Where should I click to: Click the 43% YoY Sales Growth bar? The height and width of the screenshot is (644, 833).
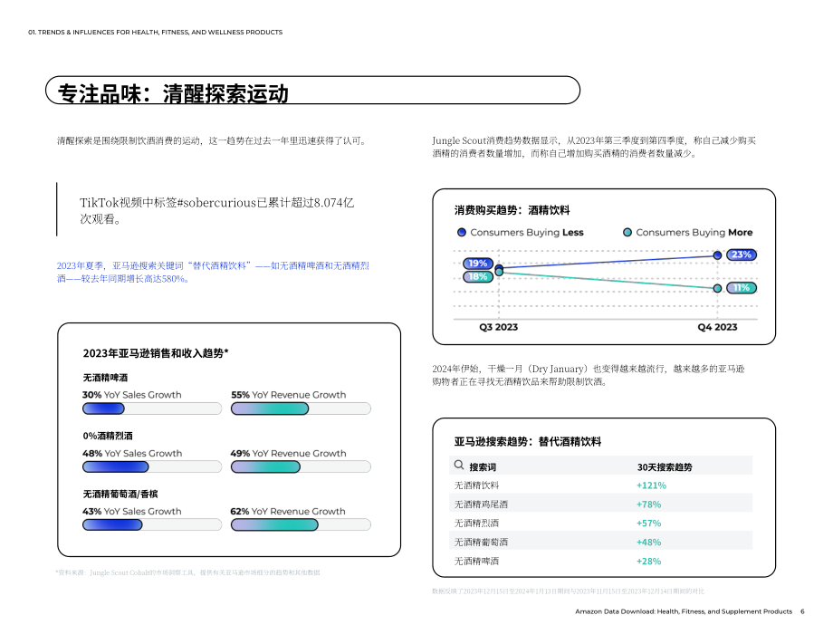pyautogui.click(x=152, y=525)
